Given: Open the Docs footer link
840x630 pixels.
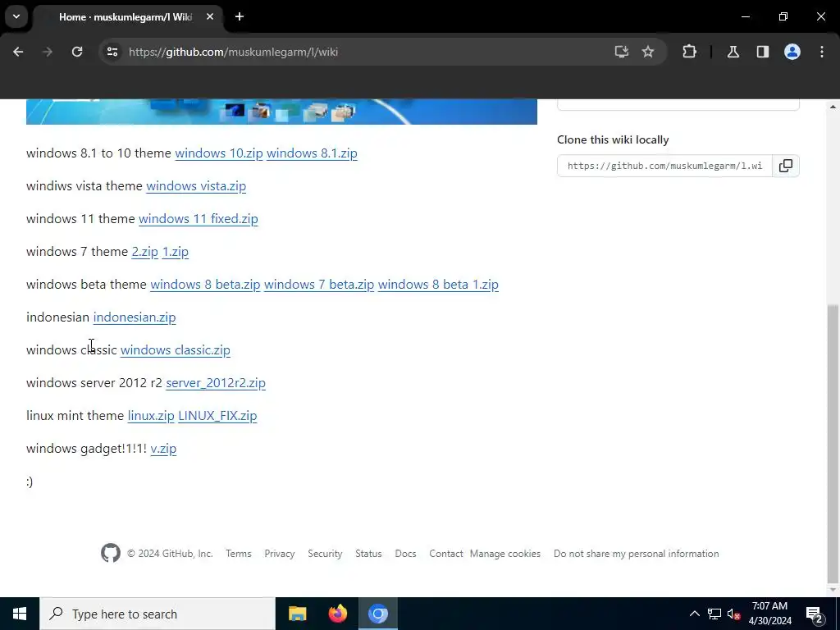Looking at the screenshot, I should 405,554.
